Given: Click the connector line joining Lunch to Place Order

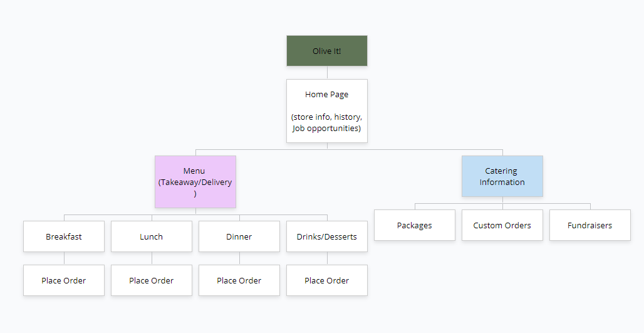Looking at the screenshot, I should point(152,258).
